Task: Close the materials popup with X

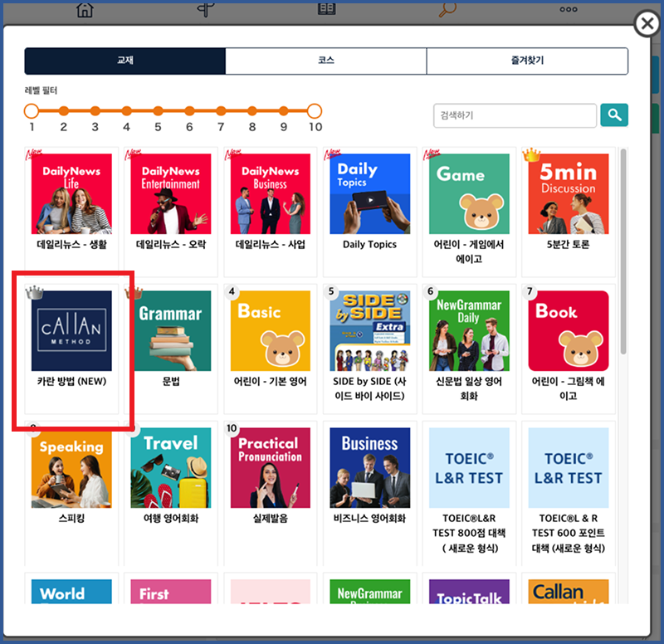Action: click(647, 24)
